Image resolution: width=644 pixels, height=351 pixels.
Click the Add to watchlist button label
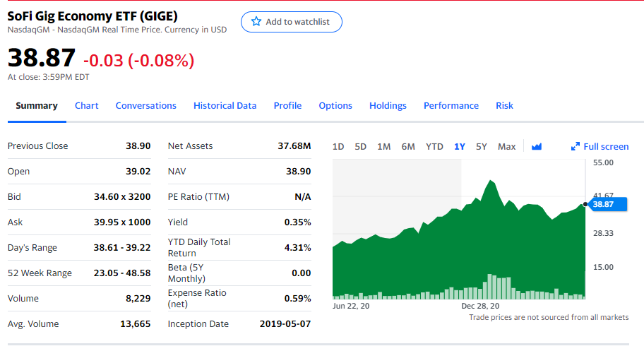click(x=297, y=22)
